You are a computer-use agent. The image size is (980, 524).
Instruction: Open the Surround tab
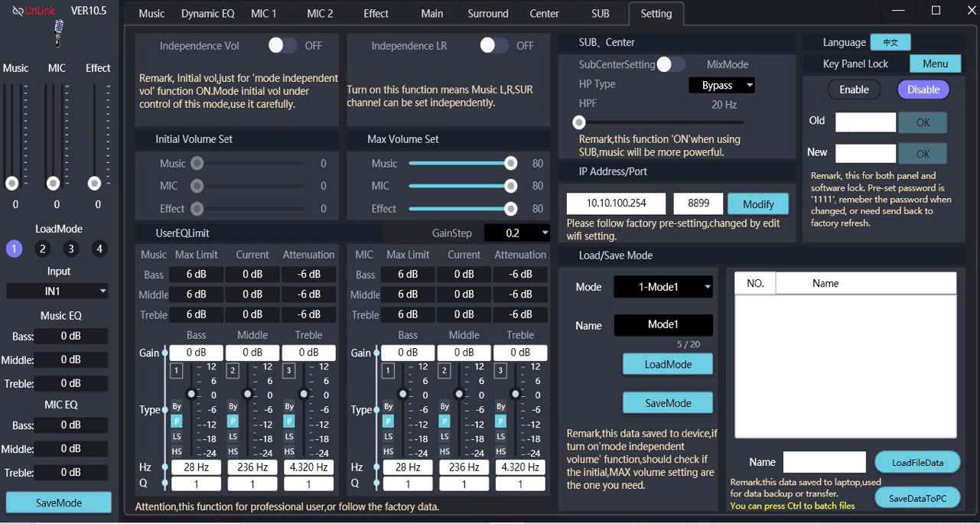click(x=487, y=14)
